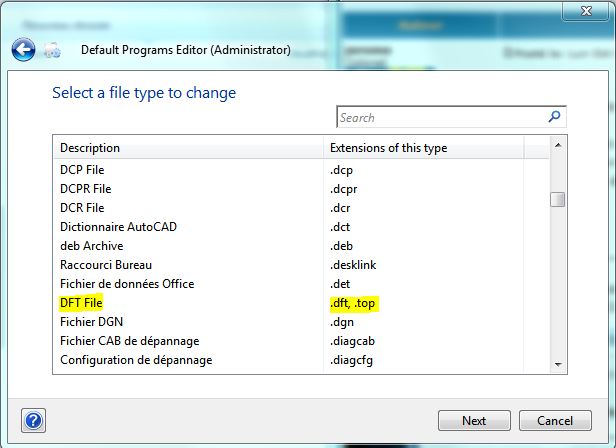Click the .dcpr extension cell

[x=343, y=189]
